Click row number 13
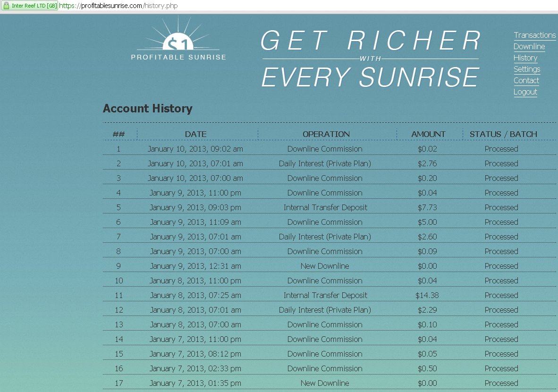 click(x=118, y=325)
